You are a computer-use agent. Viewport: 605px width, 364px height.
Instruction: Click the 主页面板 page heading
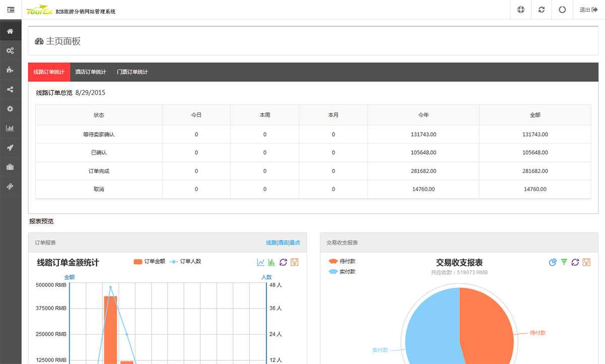[63, 41]
